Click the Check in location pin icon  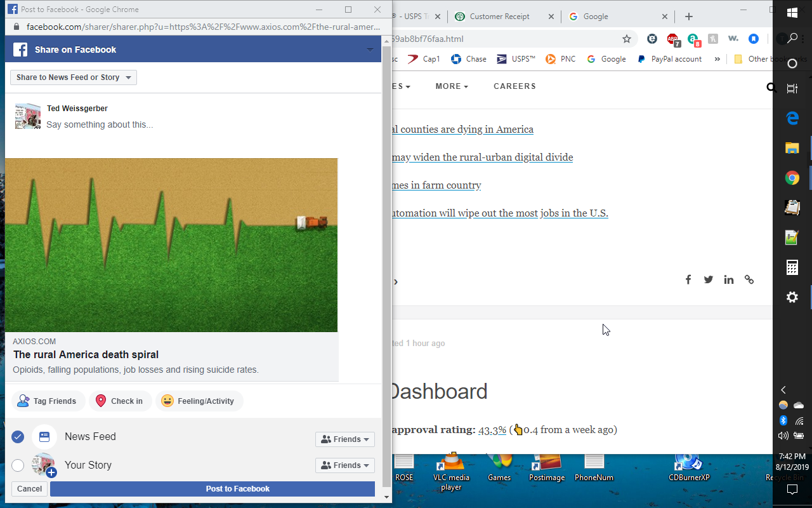point(100,401)
